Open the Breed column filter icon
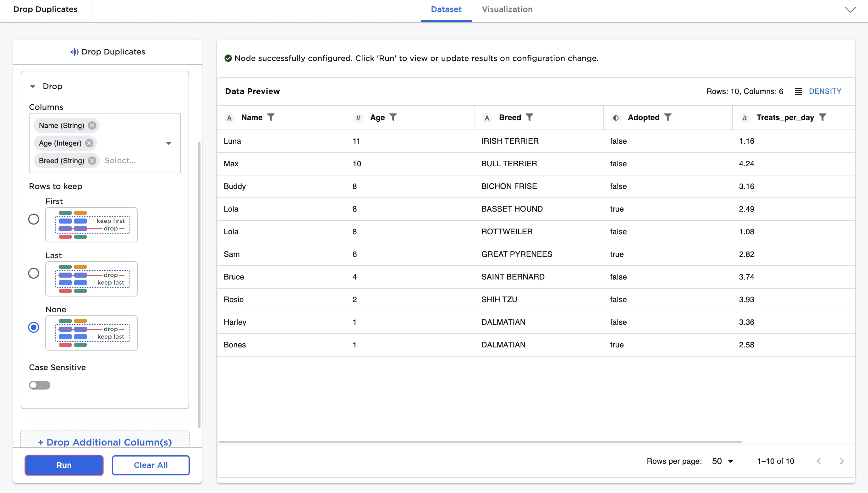 pyautogui.click(x=529, y=117)
